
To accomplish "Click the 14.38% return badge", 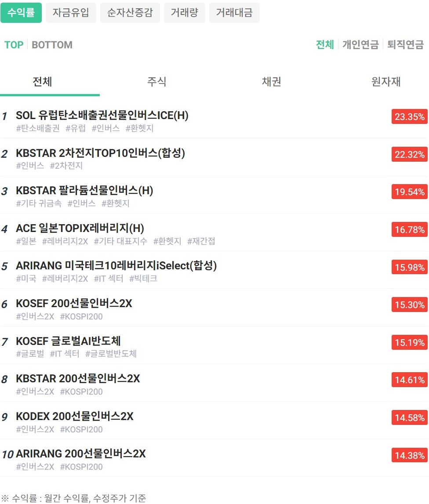I will click(x=409, y=455).
